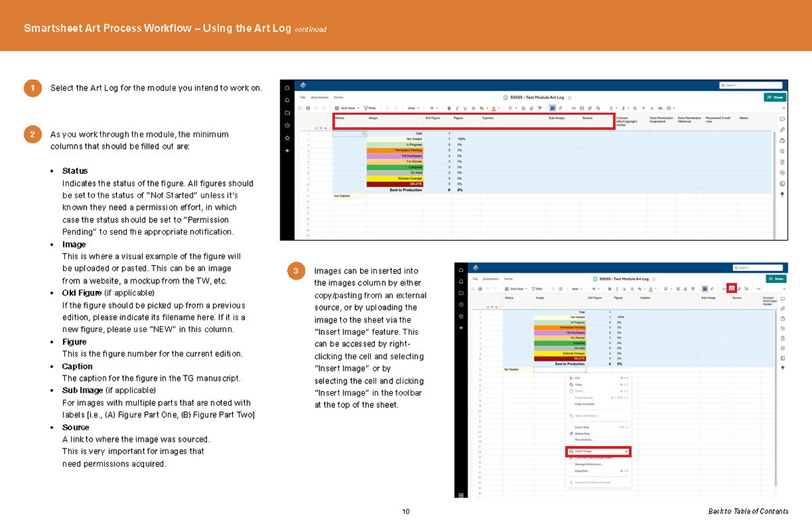Open Browse folder icon in wide Art Log screenshot
The height and width of the screenshot is (525, 812).
287,113
